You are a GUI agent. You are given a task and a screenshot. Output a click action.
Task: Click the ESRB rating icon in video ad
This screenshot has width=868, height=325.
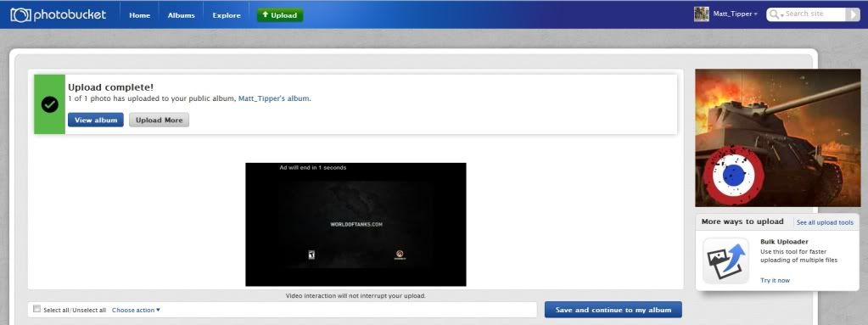click(x=311, y=255)
